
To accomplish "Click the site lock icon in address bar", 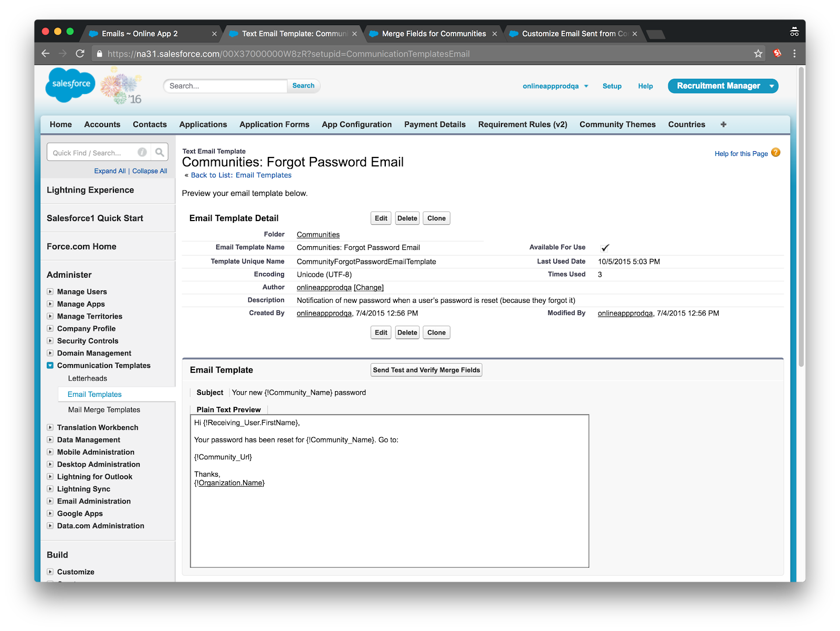I will [100, 54].
